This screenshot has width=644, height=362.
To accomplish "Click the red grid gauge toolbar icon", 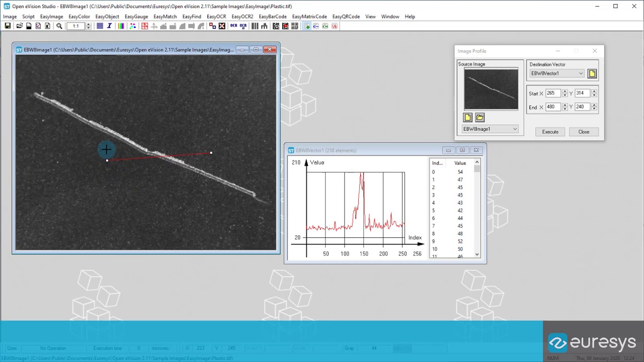I will point(145,26).
